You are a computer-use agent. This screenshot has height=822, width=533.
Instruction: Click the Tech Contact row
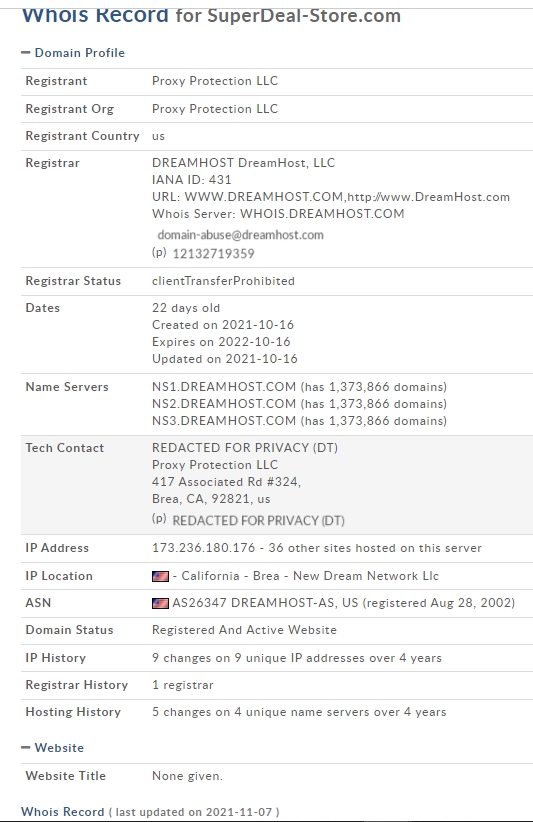tap(277, 484)
